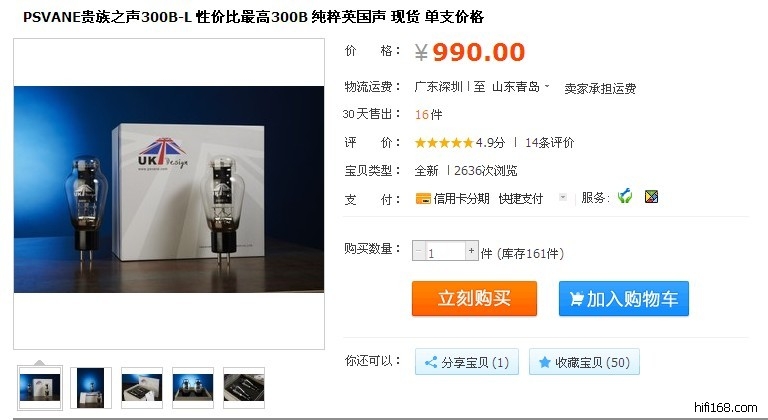Decrease purchase quantity with minus button
The width and height of the screenshot is (768, 420).
418,250
